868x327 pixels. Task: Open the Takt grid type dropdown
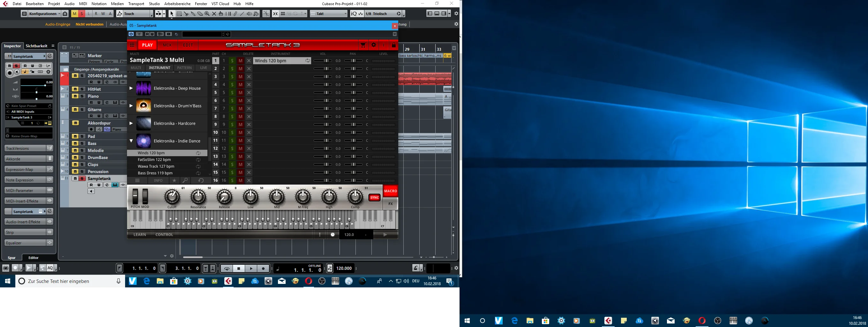(329, 14)
